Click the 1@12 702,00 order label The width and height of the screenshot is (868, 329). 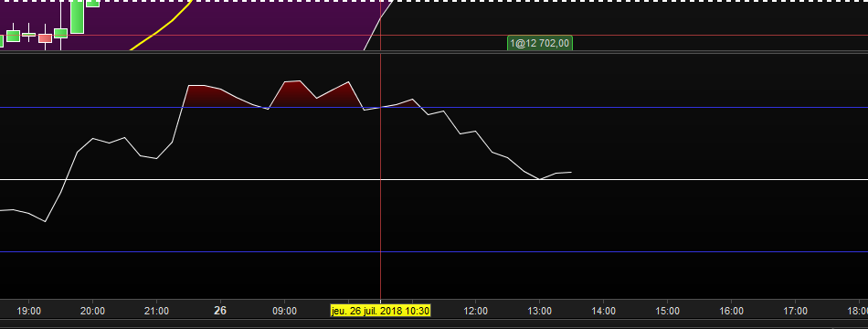540,43
